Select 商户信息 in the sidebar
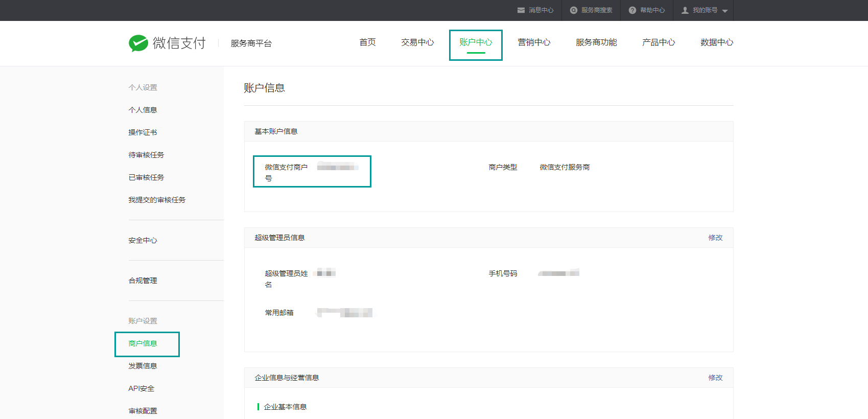This screenshot has width=868, height=419. click(143, 343)
